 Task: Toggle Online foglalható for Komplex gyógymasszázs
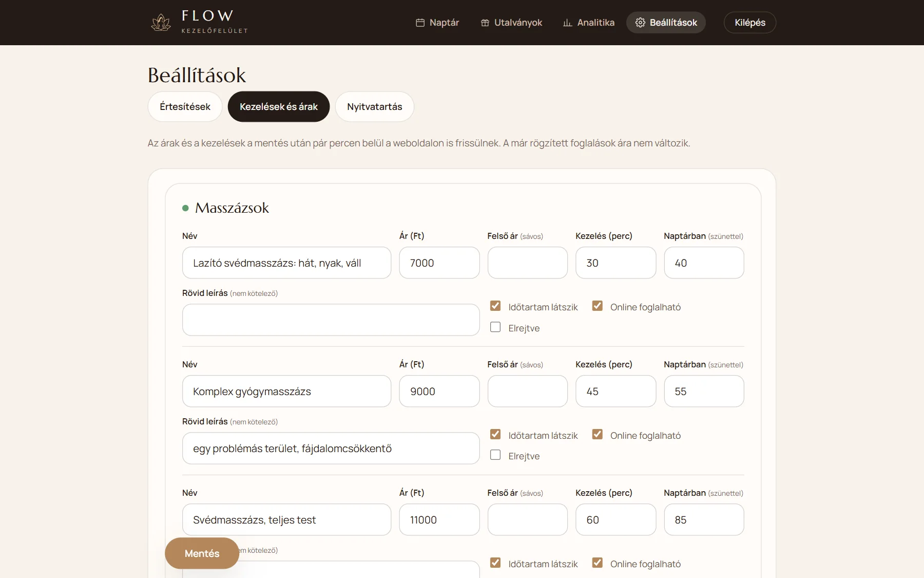pyautogui.click(x=598, y=435)
